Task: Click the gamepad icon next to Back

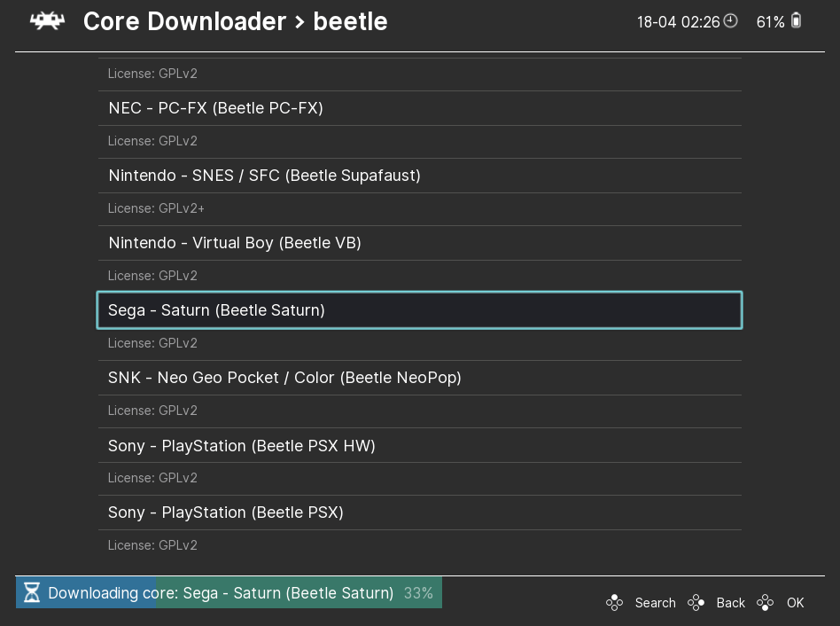Action: coord(696,602)
